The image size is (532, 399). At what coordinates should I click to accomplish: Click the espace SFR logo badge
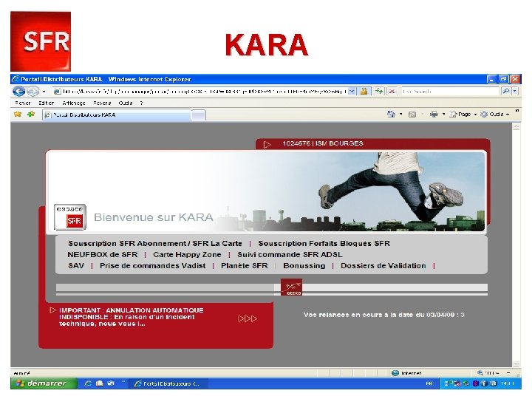pos(70,217)
